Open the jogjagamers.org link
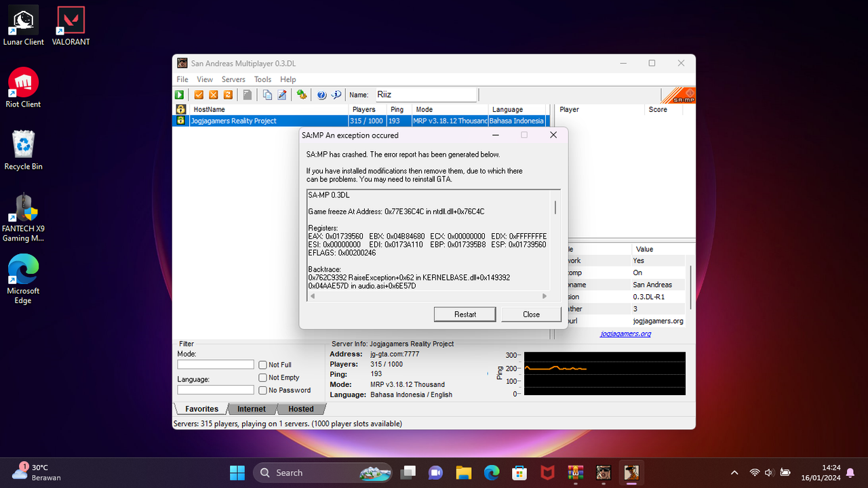This screenshot has height=488, width=868. (625, 333)
